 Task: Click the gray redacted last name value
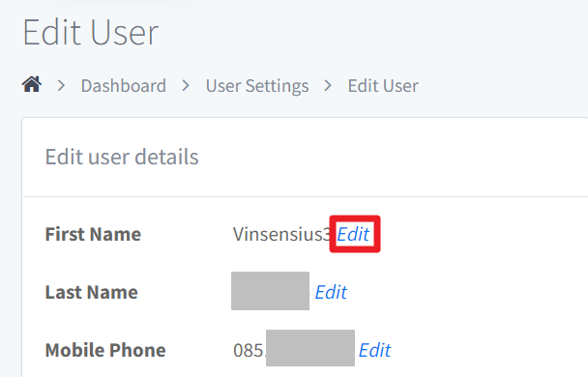270,291
